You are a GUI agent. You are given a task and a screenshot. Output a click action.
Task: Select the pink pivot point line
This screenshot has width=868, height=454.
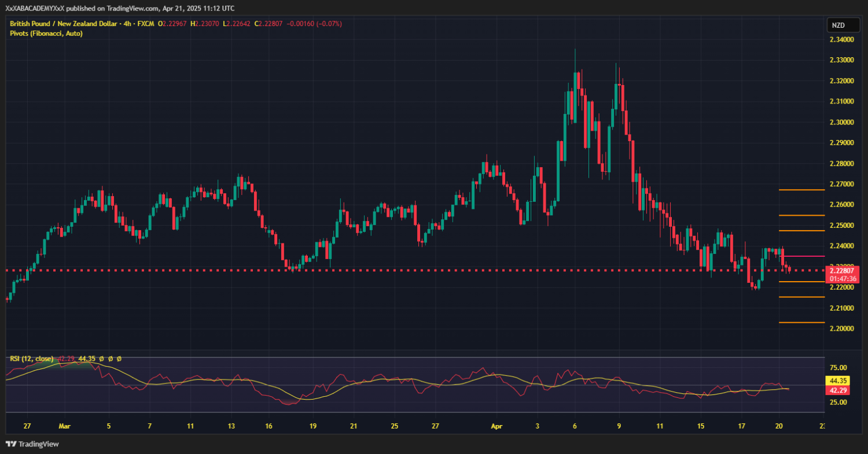pyautogui.click(x=801, y=256)
